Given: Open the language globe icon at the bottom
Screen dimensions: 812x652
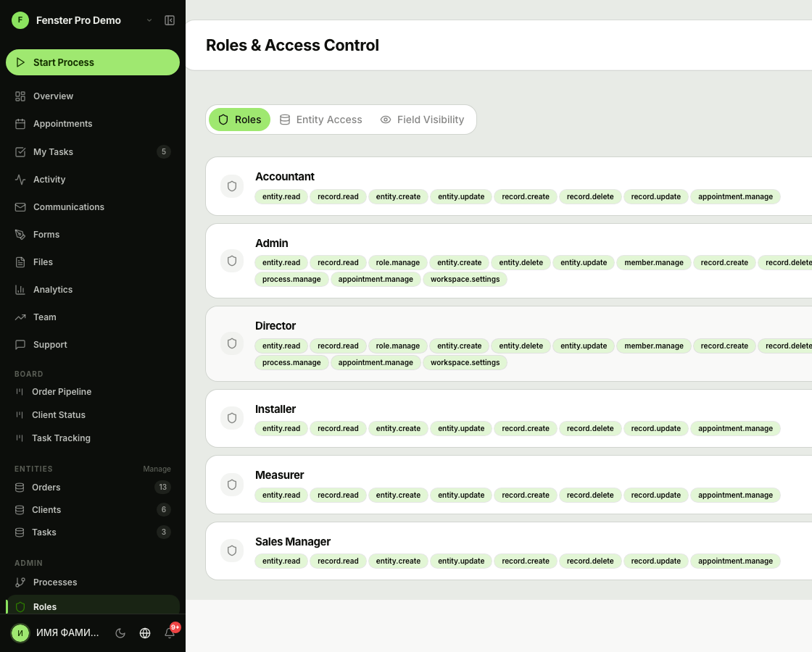Looking at the screenshot, I should (145, 632).
